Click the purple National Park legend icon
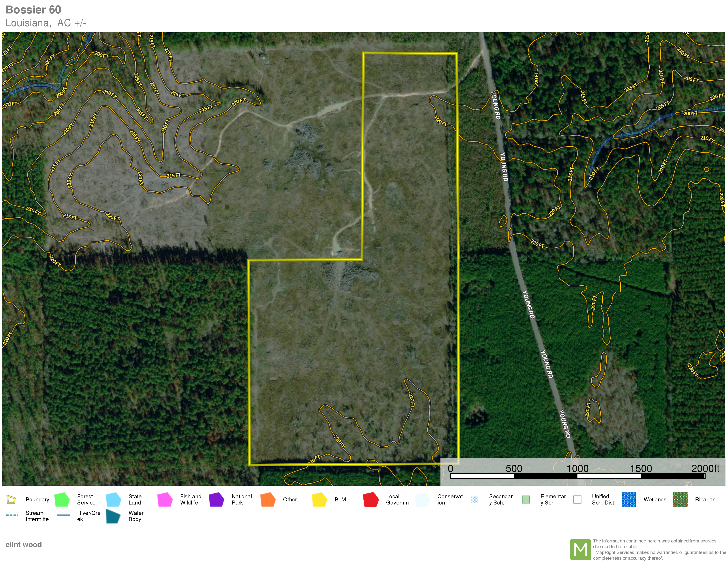728x563 pixels. 216,499
